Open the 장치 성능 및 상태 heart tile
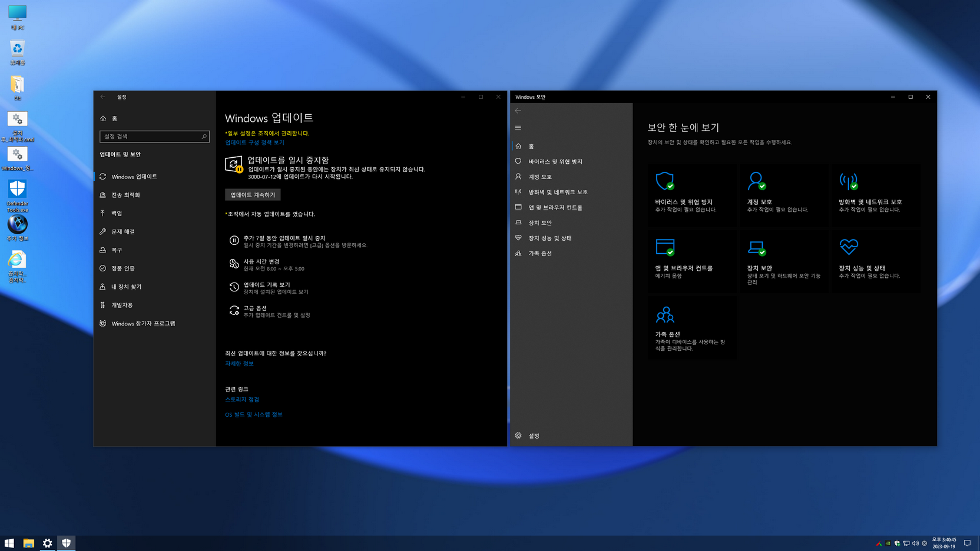 tap(876, 261)
